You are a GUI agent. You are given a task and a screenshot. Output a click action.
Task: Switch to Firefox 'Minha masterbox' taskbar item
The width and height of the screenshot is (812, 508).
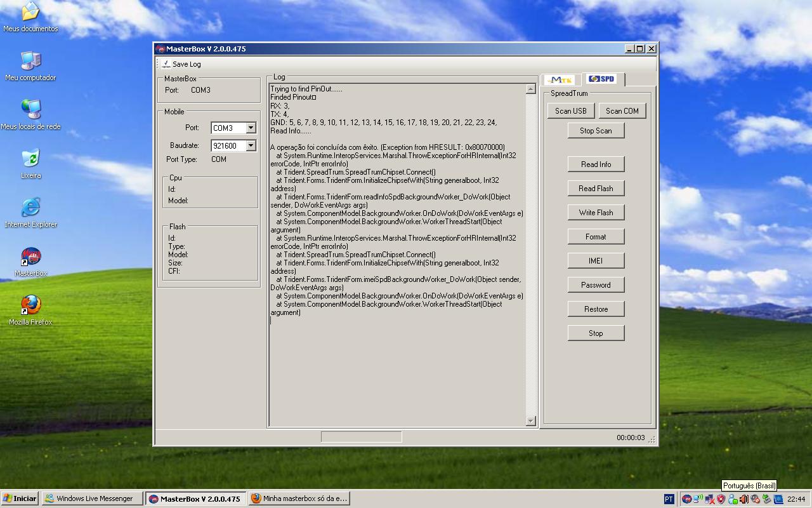(299, 498)
